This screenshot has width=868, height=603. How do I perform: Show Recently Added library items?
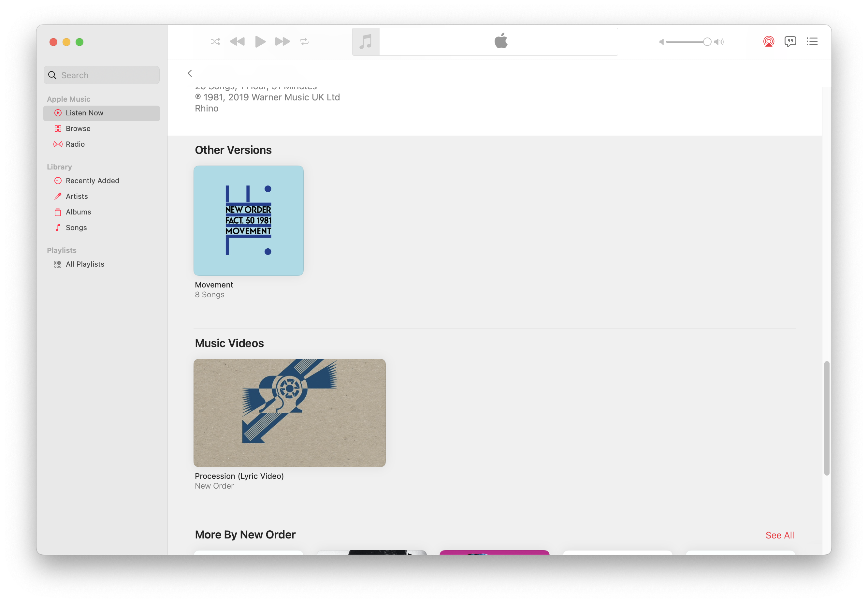[102, 181]
